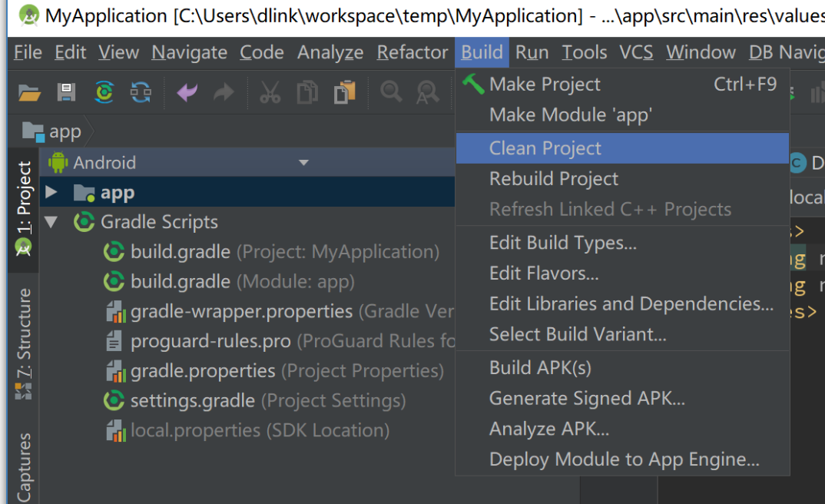Click the Paste clipboard icon
Screen dimensions: 825x504
(x=345, y=93)
